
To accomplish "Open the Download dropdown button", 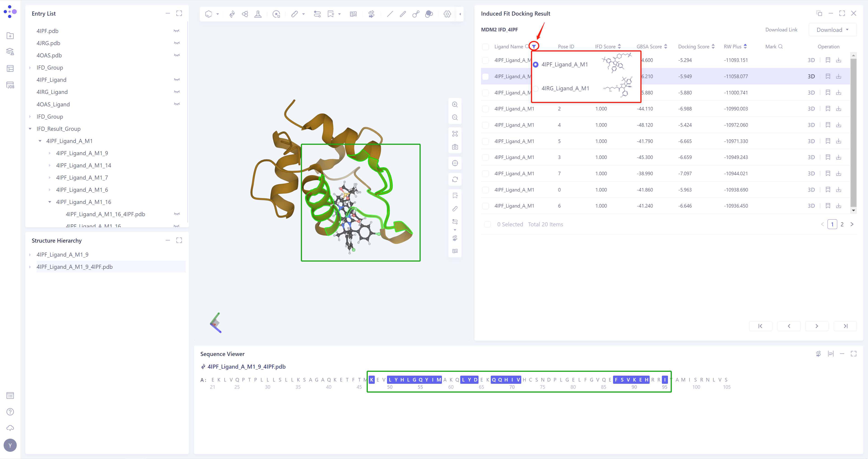I will 832,30.
